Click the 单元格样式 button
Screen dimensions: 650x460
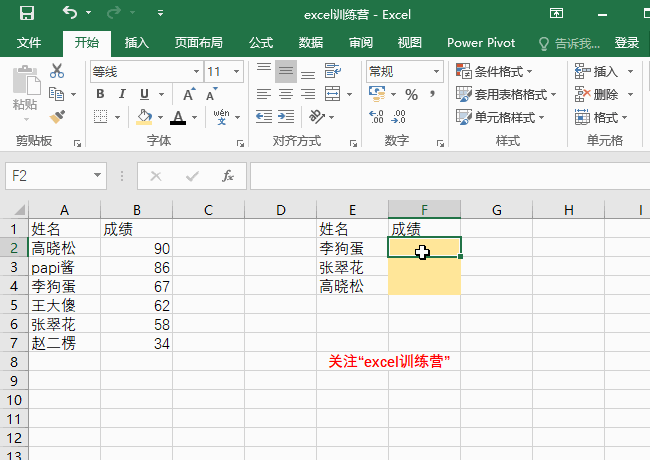tap(500, 117)
